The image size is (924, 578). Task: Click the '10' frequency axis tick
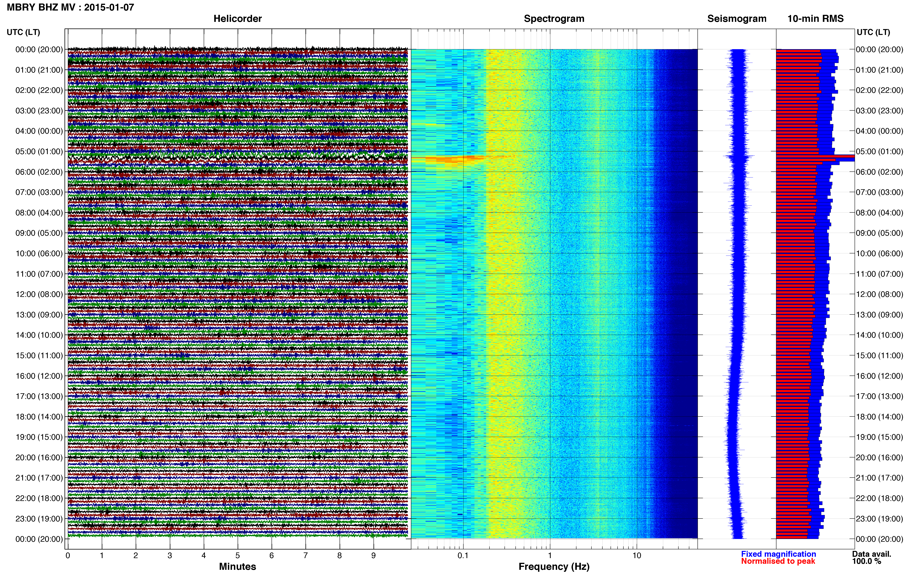coord(636,556)
